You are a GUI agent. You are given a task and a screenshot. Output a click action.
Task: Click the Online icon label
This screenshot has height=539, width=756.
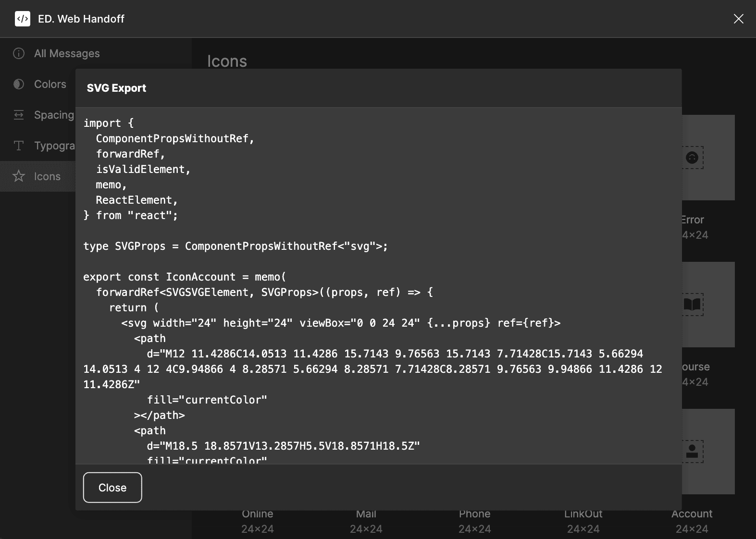tap(257, 514)
